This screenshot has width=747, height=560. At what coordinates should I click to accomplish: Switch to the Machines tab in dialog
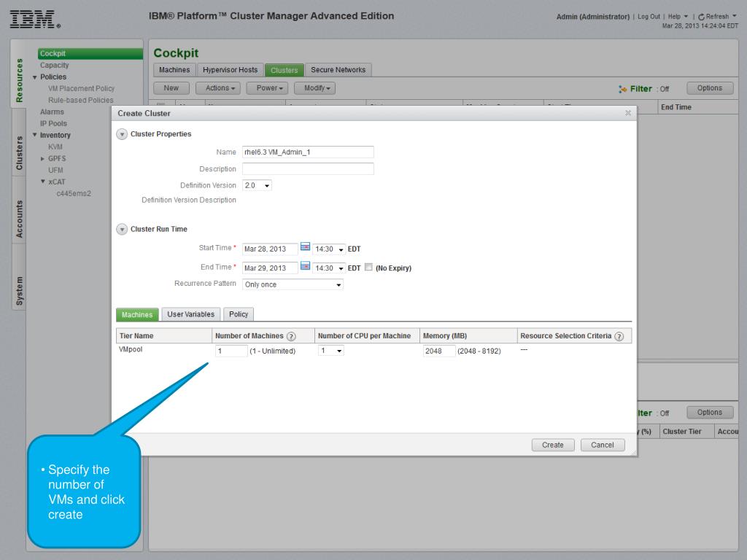(137, 315)
